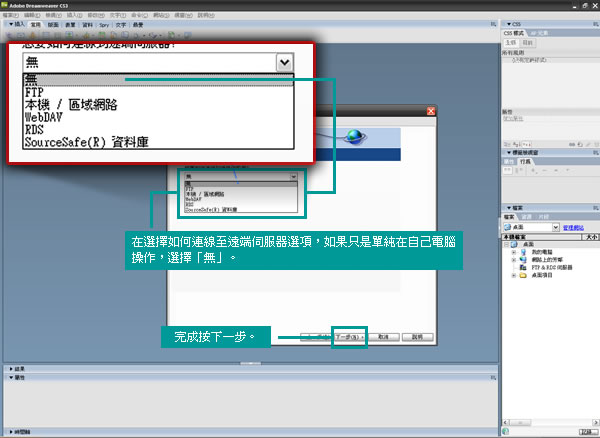Switch to the 常用 insert bar tab

(36, 24)
